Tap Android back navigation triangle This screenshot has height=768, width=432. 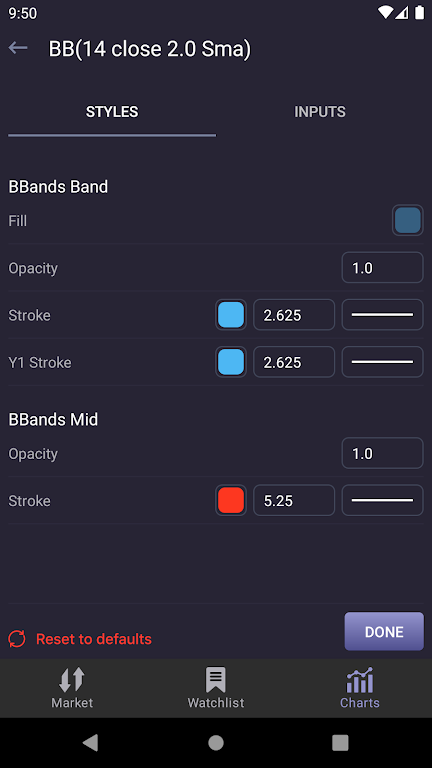tap(91, 743)
